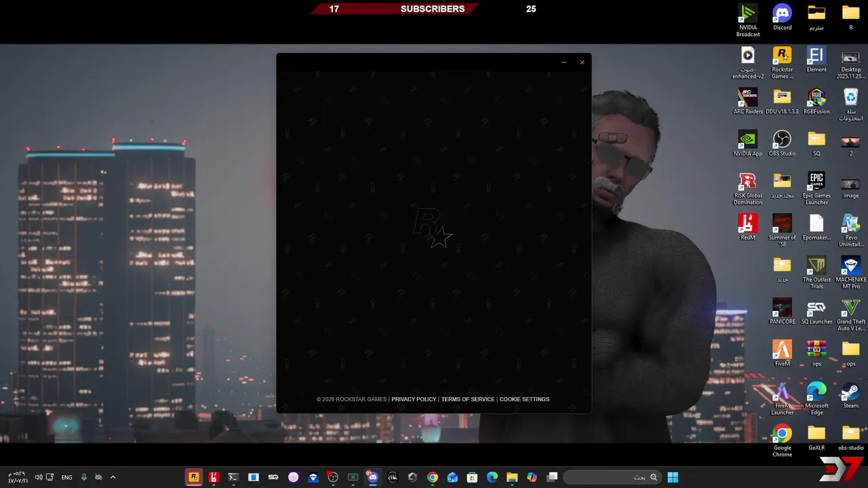
Task: Open the ops folder on desktop
Action: [x=850, y=354]
